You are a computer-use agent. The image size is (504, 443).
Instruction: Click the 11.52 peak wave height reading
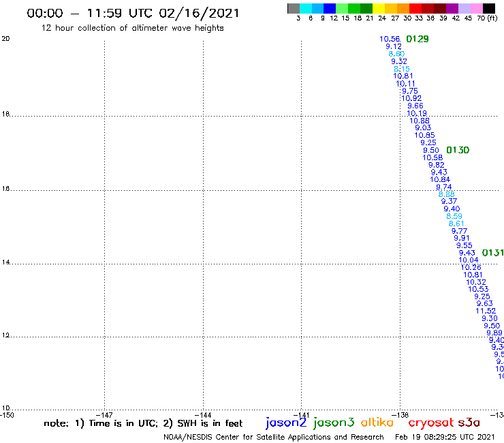(486, 311)
